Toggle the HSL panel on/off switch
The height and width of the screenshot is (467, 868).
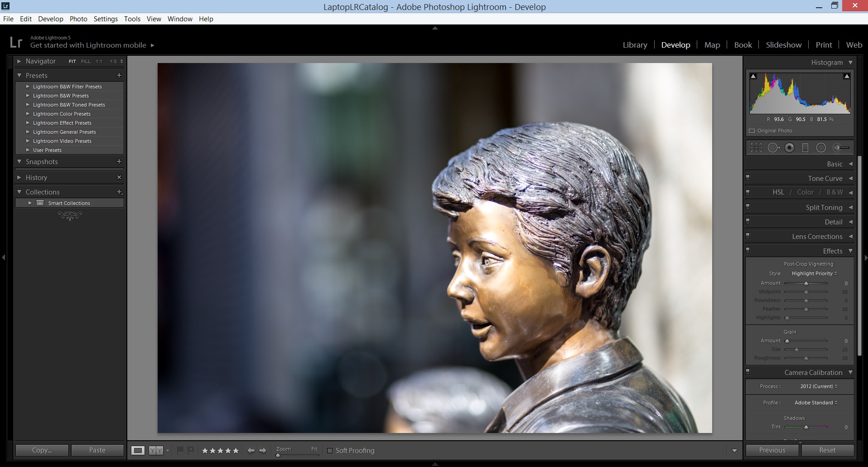click(747, 192)
